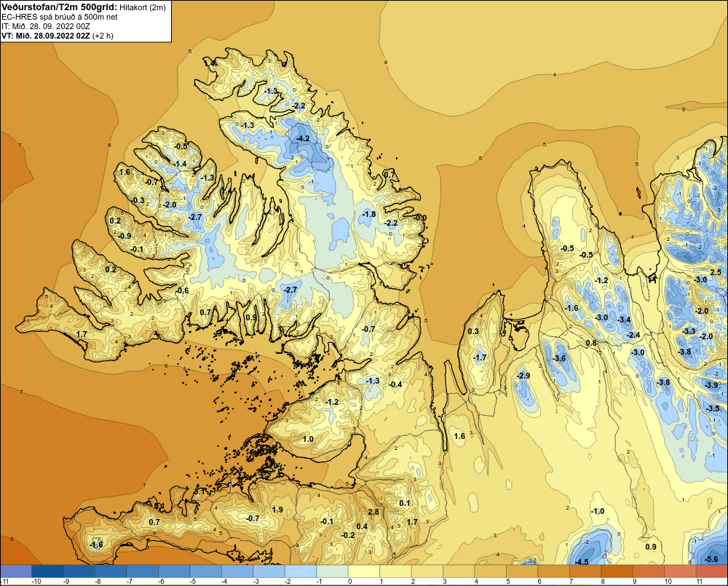The width and height of the screenshot is (728, 586).
Task: Click the legend swatch between -11 and -10
Action: (16, 571)
